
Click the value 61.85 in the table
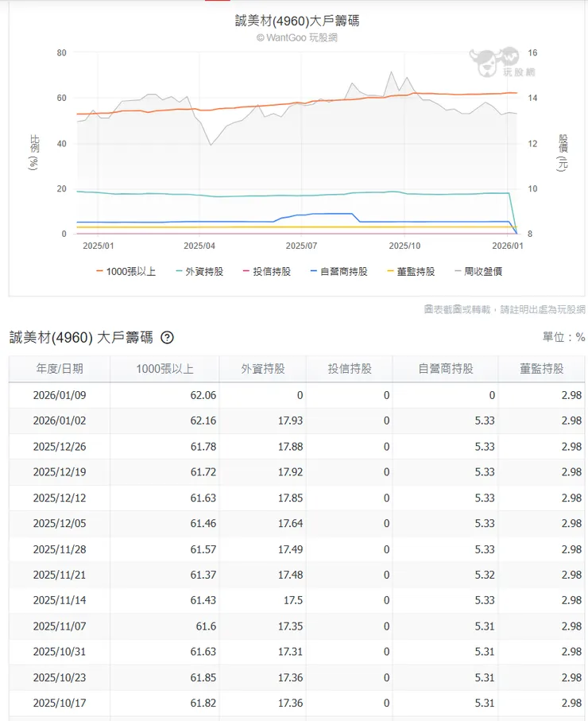click(x=203, y=678)
